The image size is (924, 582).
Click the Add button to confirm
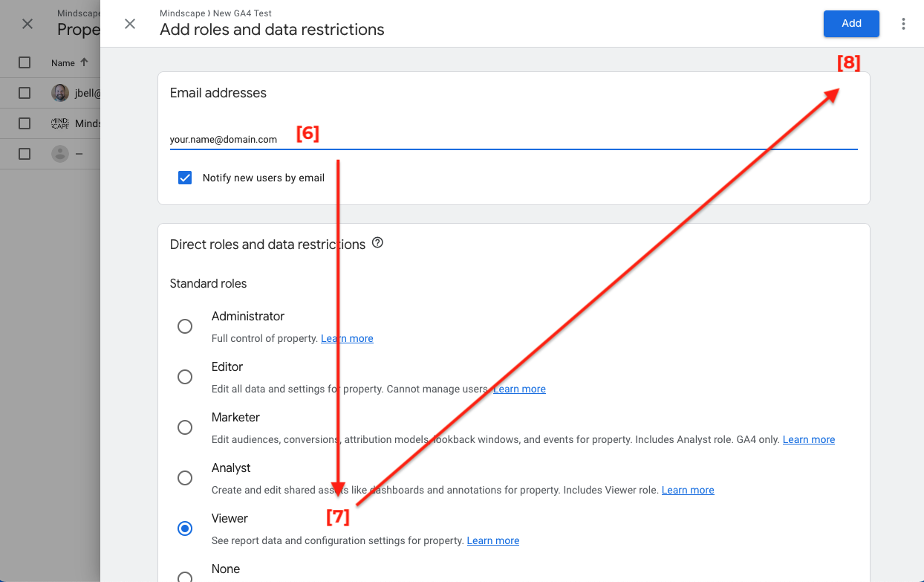tap(851, 24)
